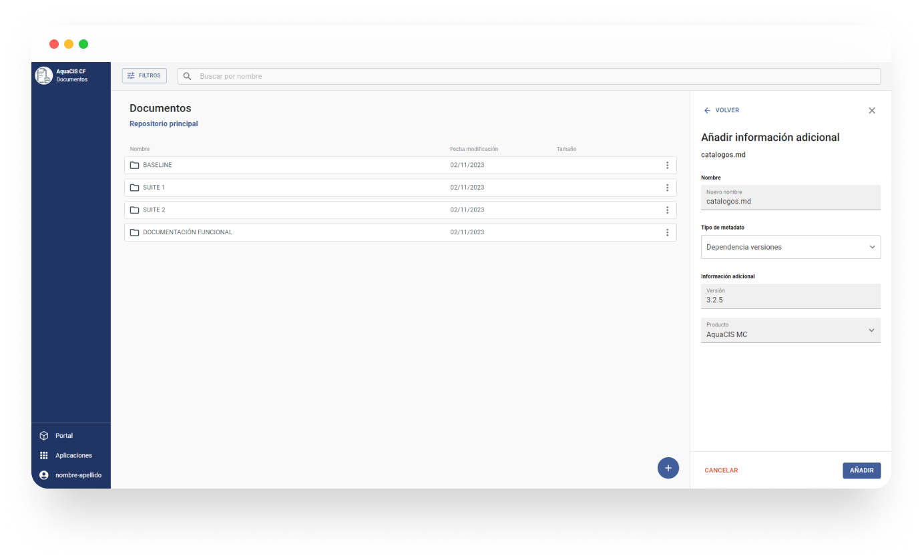Open more options menu for SUITE 2

pyautogui.click(x=667, y=210)
